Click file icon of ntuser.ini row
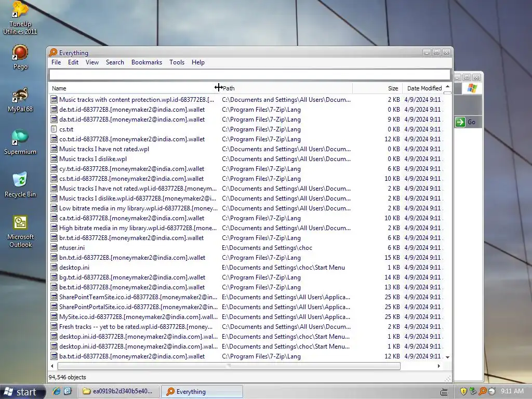The width and height of the screenshot is (532, 399). (54, 248)
